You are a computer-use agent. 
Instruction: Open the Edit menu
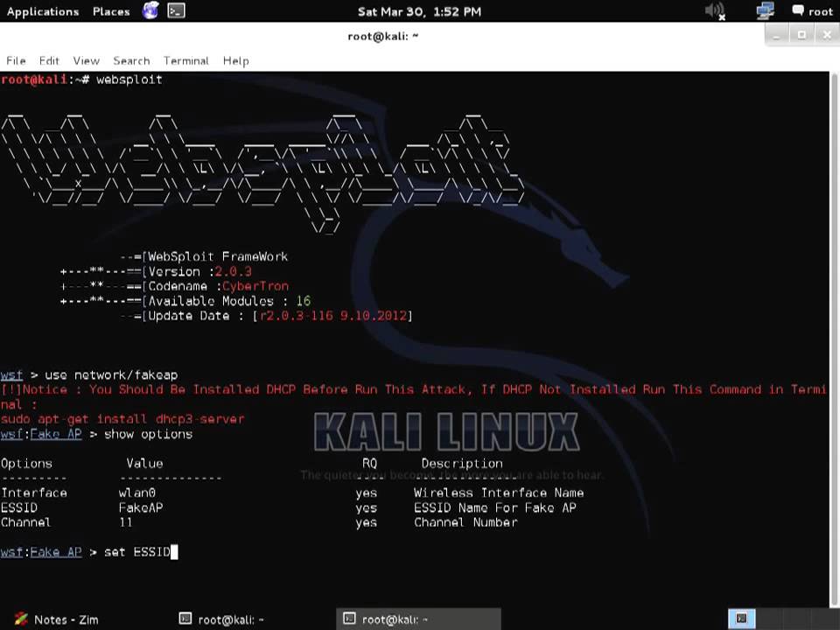(49, 60)
